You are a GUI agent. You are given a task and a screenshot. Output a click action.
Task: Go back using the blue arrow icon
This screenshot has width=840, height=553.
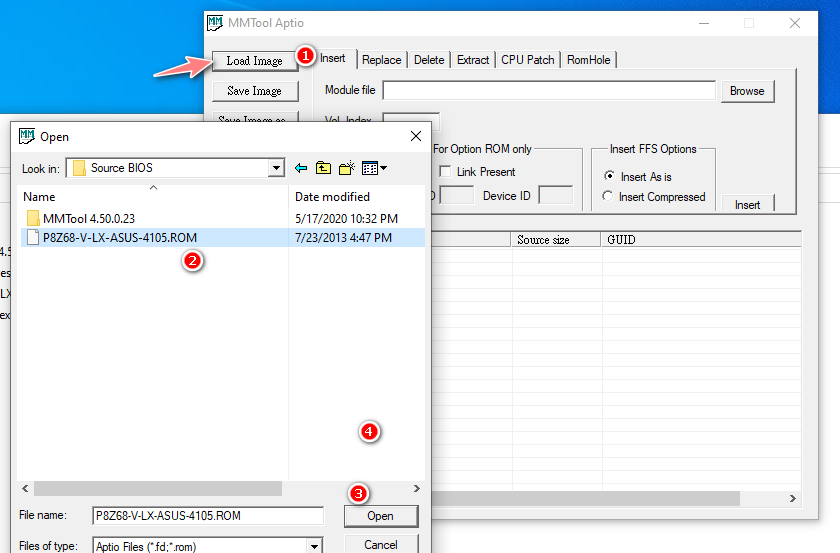pyautogui.click(x=301, y=168)
